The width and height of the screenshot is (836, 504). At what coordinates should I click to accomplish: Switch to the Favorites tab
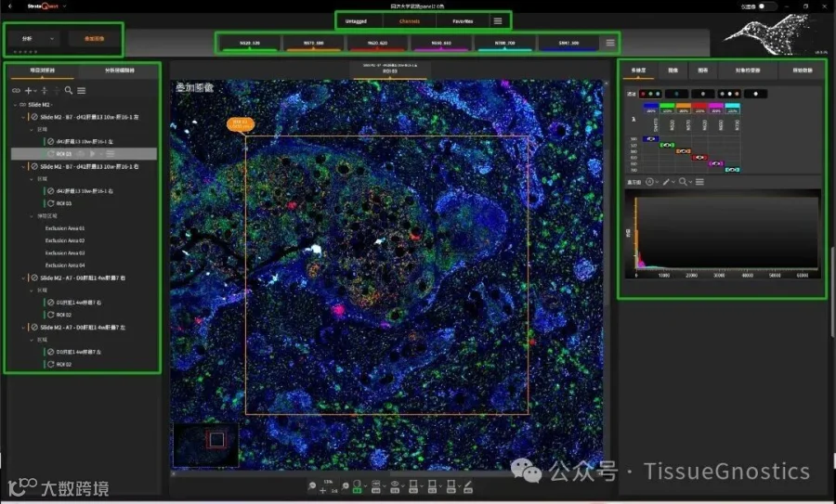(463, 21)
